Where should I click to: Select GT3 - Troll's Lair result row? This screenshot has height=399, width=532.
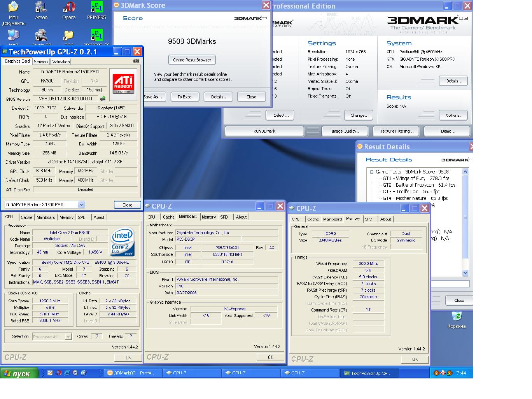[411, 192]
